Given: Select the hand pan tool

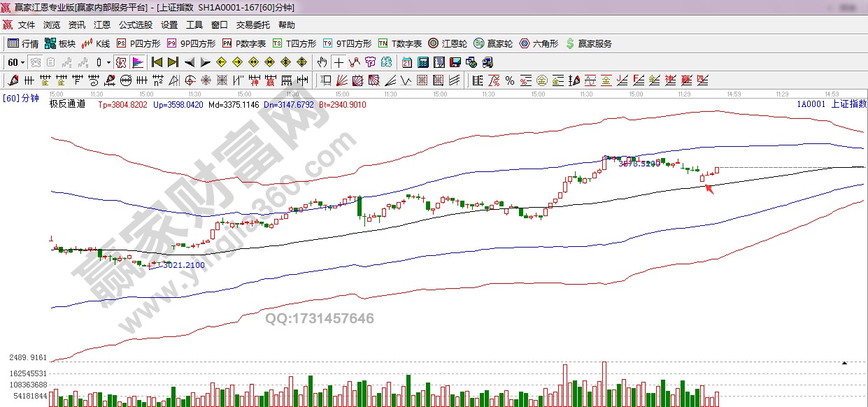Looking at the screenshot, I should [322, 62].
